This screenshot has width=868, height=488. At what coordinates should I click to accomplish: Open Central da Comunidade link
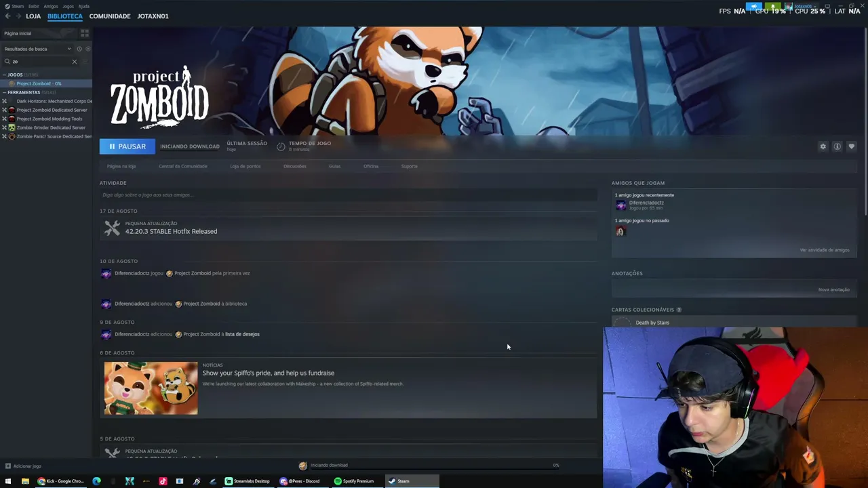(x=183, y=166)
